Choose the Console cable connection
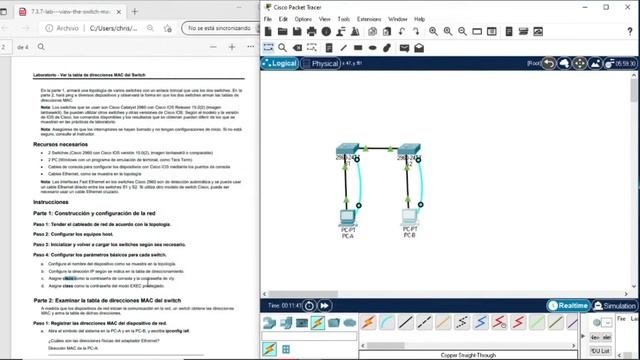640x360 pixels. click(387, 322)
